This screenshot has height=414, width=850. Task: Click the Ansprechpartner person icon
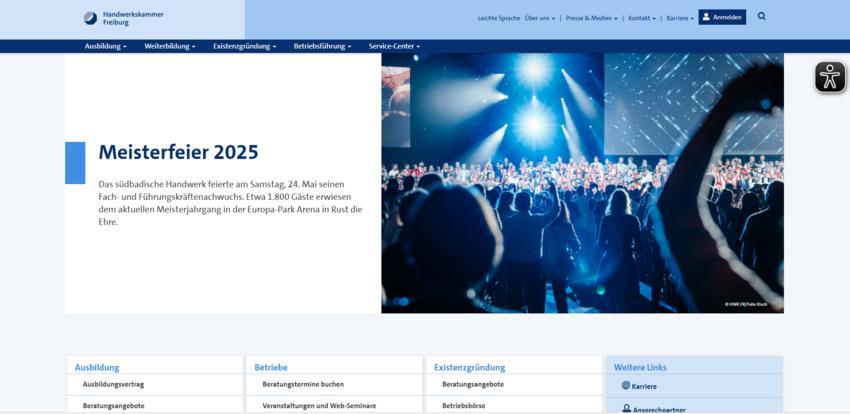point(627,409)
